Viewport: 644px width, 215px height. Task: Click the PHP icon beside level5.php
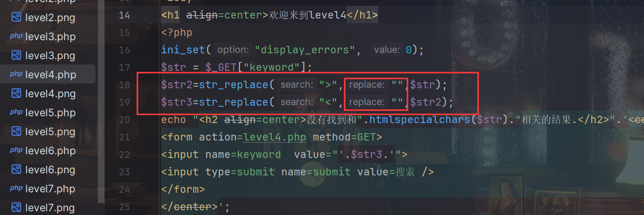16,113
